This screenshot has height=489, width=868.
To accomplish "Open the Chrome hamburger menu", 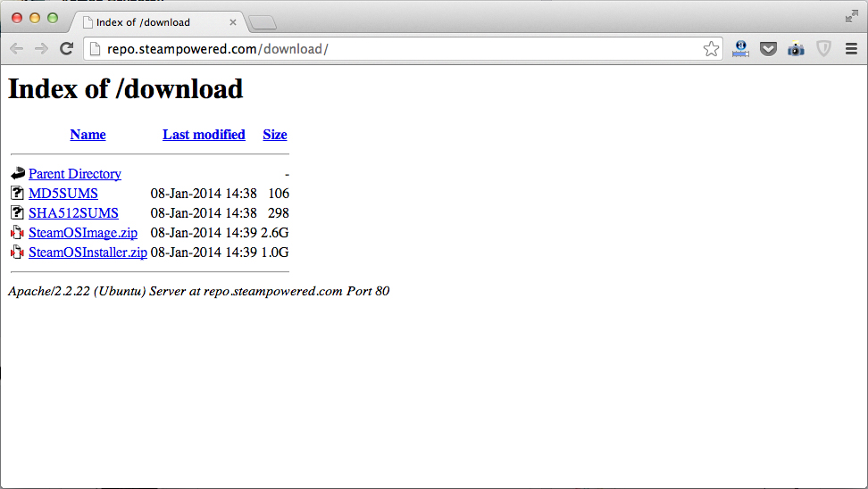I will point(851,49).
